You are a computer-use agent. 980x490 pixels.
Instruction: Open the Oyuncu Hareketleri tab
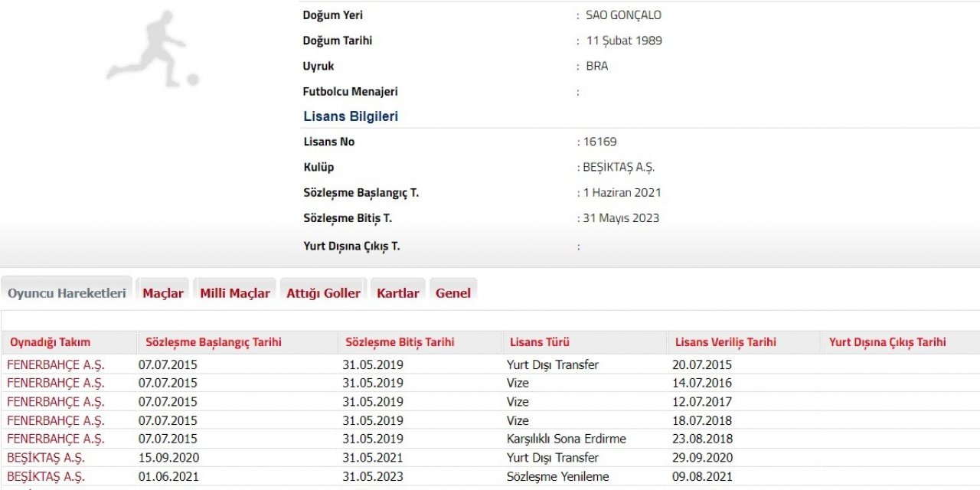[67, 293]
